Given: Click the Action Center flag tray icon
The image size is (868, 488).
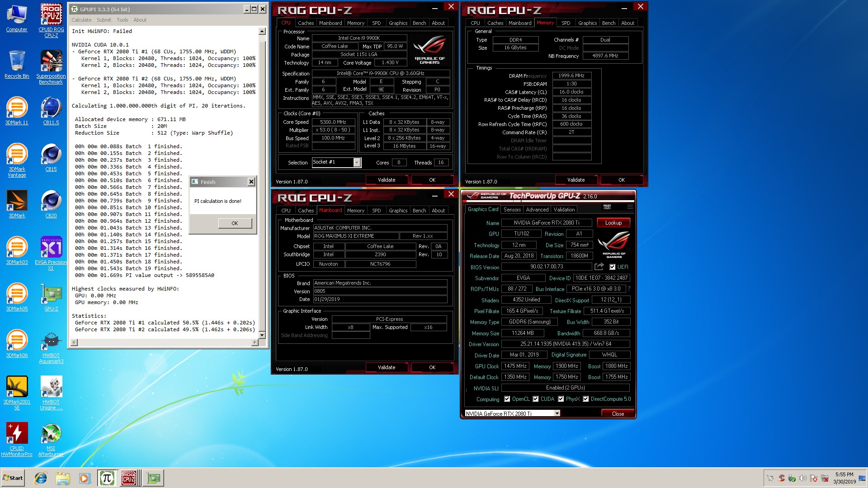Looking at the screenshot, I should coord(814,478).
